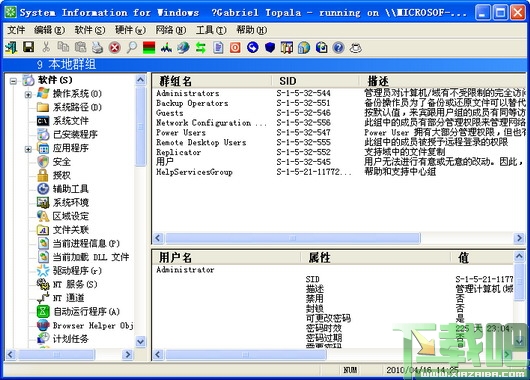
Task: Select 自动运行程序(A) in the tree
Action: pyautogui.click(x=87, y=311)
